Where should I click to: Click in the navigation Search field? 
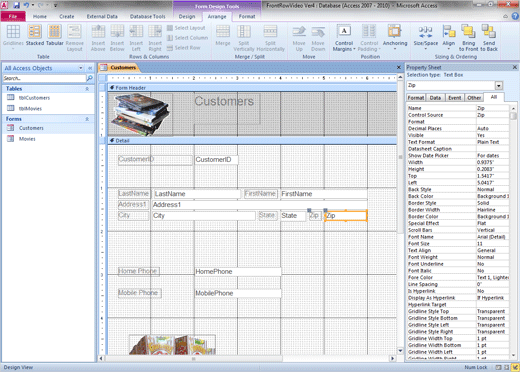(x=44, y=78)
